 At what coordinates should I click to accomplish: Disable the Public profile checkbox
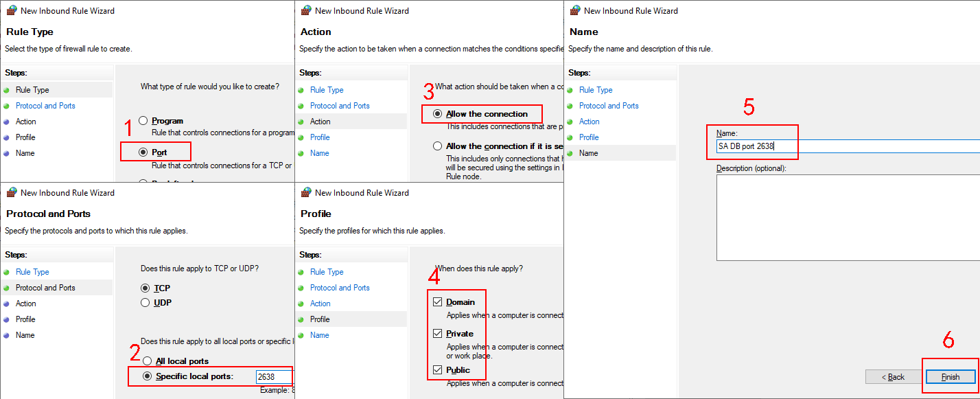pos(438,370)
